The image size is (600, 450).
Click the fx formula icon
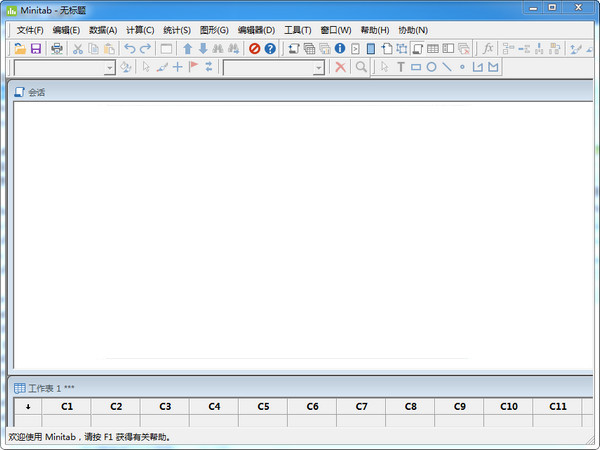coord(488,48)
